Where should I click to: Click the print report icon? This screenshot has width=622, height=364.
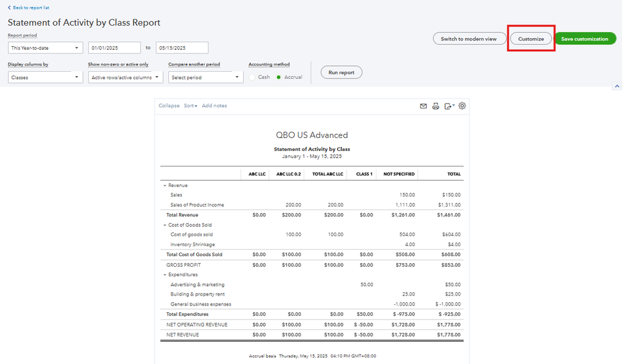click(x=436, y=106)
